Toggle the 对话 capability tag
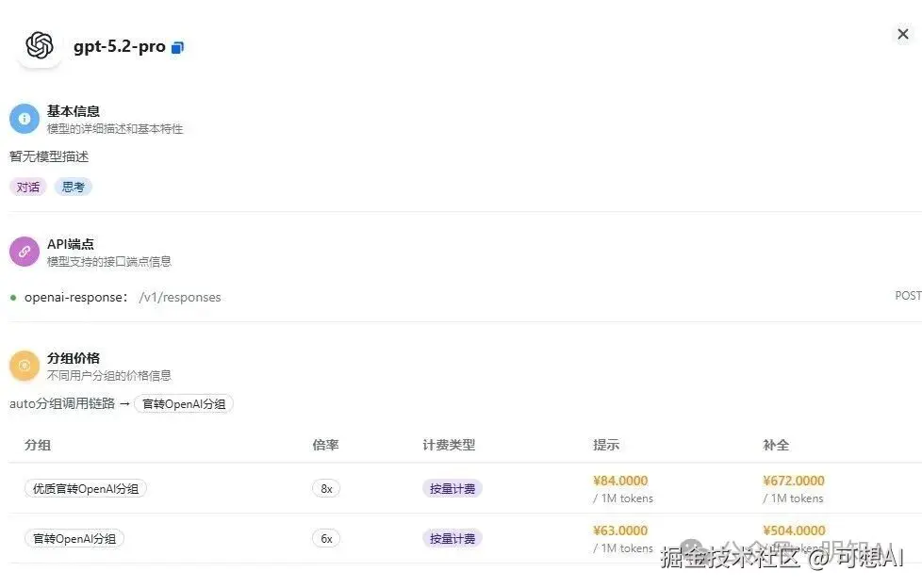Viewport: 922px width, 588px height. click(27, 186)
